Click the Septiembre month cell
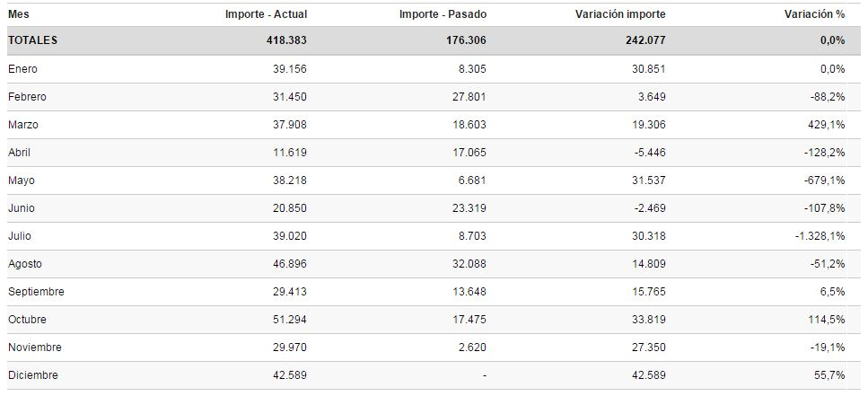868x396 pixels. click(35, 292)
